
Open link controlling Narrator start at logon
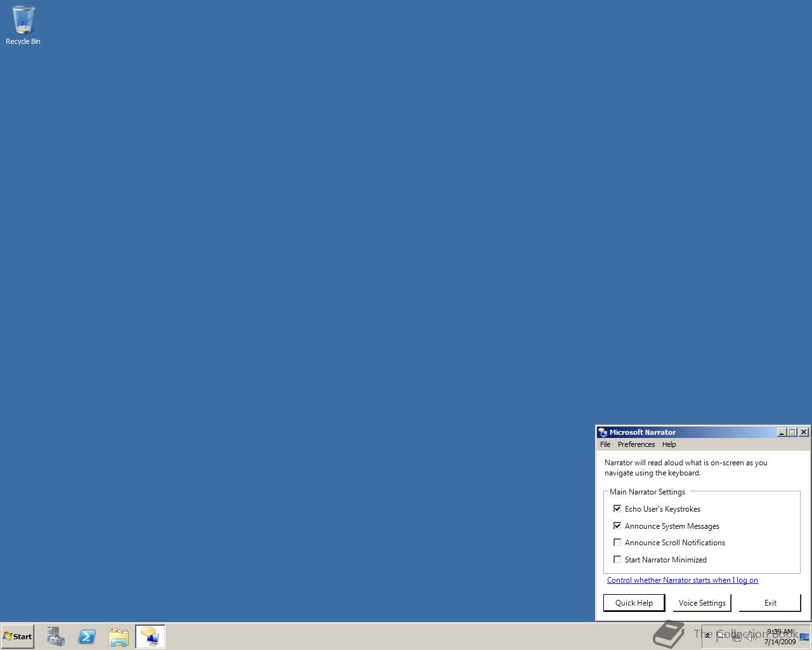683,580
